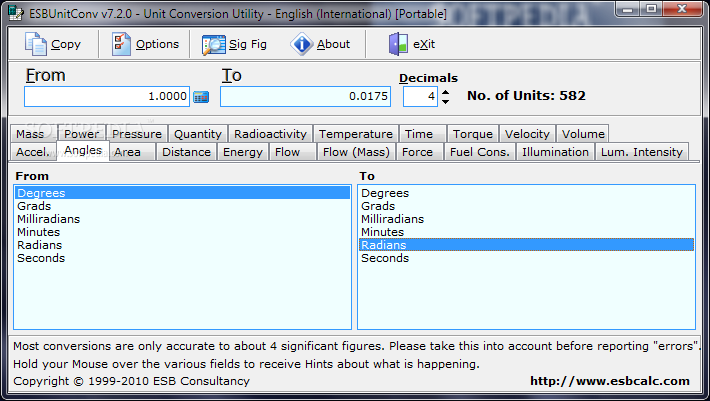Viewport: 710px width, 401px height.
Task: Open calculator icon beside From field
Action: click(201, 96)
